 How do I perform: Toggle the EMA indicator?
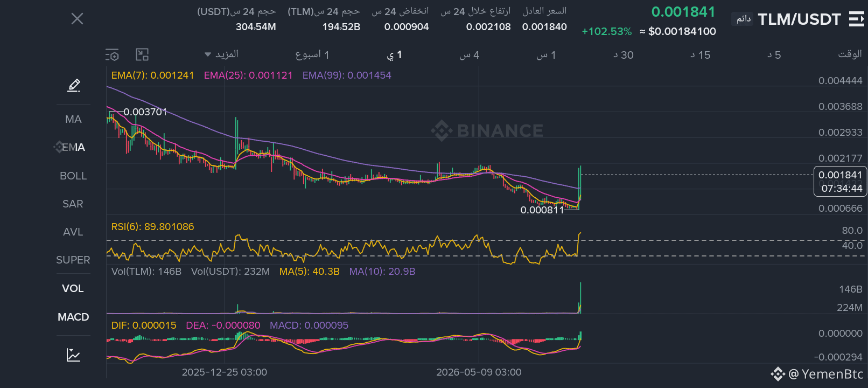[73, 147]
